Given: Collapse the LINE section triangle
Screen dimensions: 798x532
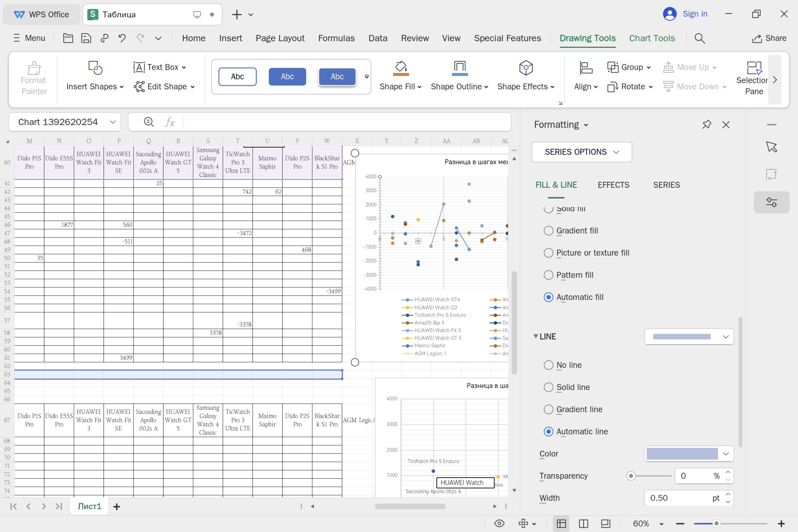Looking at the screenshot, I should click(x=536, y=336).
